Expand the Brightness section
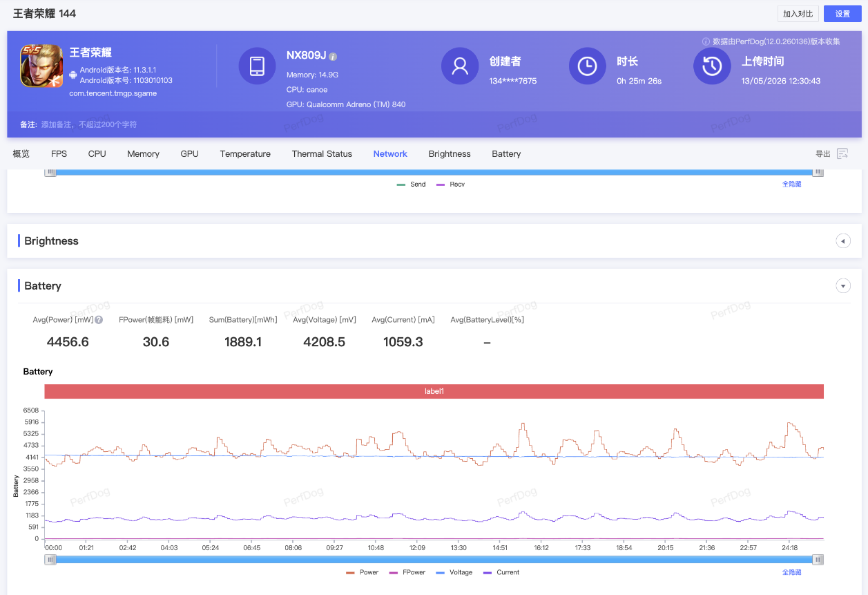868x595 pixels. coord(843,240)
